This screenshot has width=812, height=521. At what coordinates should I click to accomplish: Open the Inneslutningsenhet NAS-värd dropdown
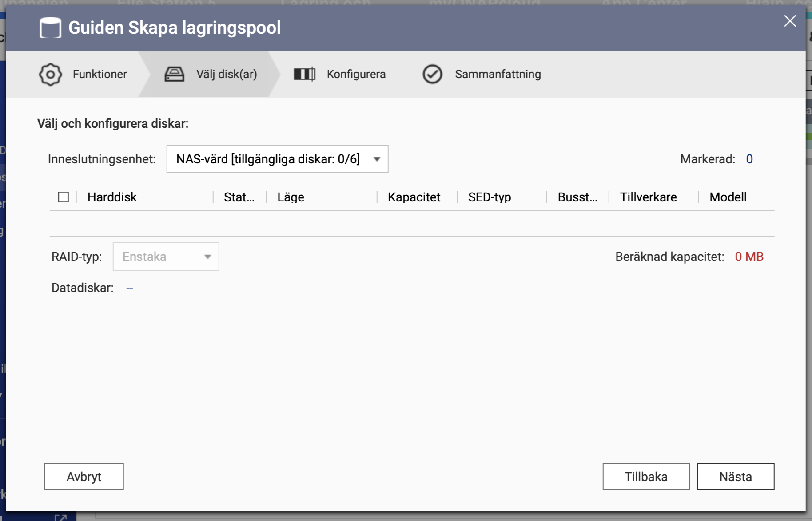coord(277,159)
